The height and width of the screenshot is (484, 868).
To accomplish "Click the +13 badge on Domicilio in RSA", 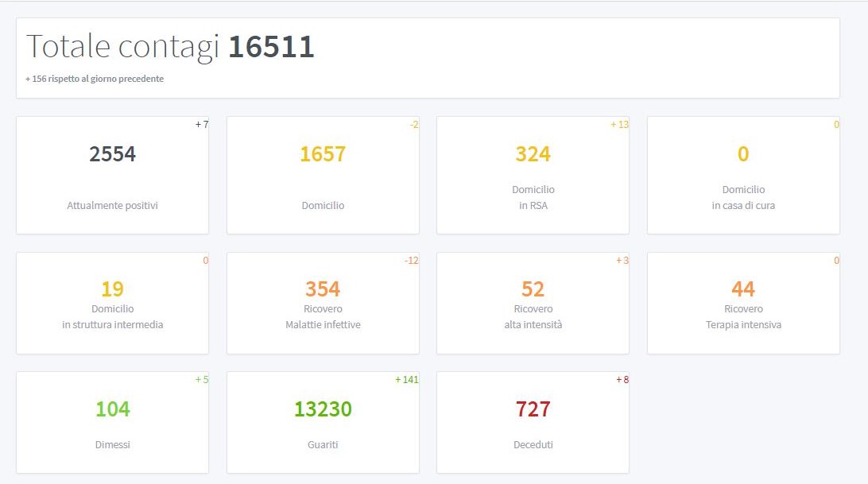I will click(619, 125).
